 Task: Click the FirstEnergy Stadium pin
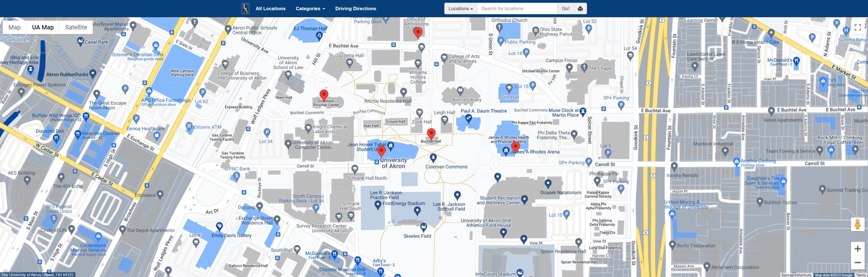pos(417,211)
